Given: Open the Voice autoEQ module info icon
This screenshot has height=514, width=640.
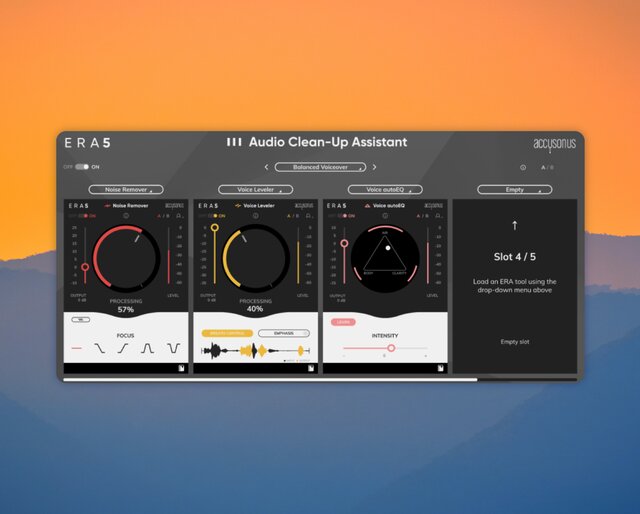Looking at the screenshot, I should [x=385, y=216].
